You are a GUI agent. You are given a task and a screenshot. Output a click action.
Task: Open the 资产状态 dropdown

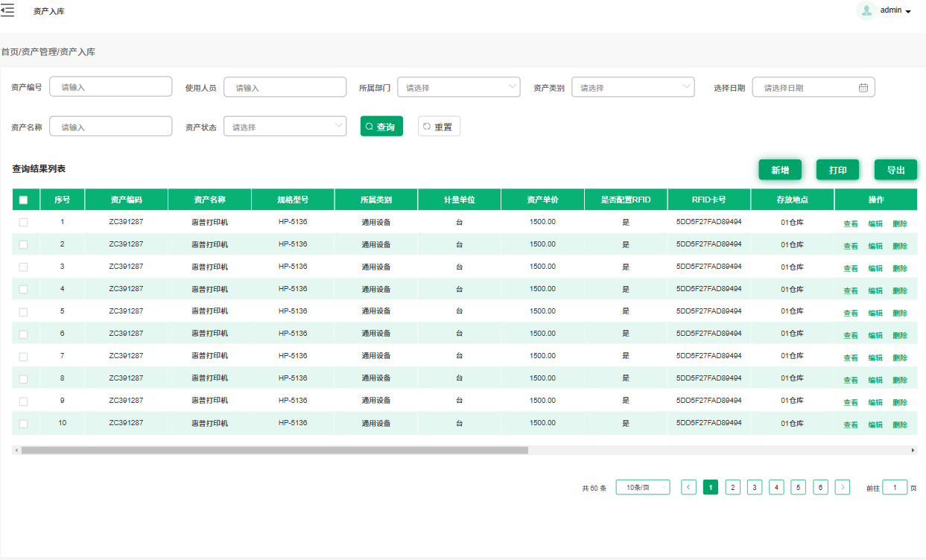[x=285, y=127]
